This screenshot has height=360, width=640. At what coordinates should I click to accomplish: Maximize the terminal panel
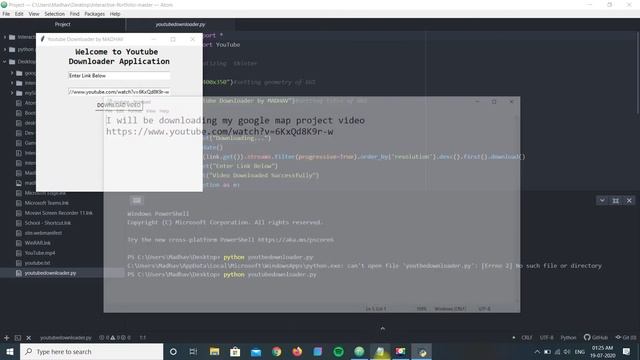(x=616, y=200)
